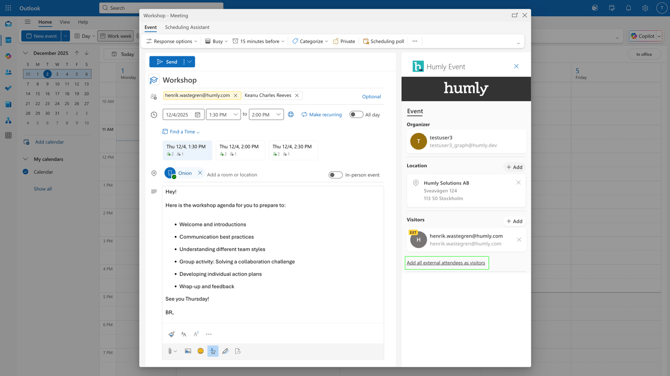This screenshot has height=376, width=670.
Task: Open the templates/loop page icon
Action: tap(238, 351)
